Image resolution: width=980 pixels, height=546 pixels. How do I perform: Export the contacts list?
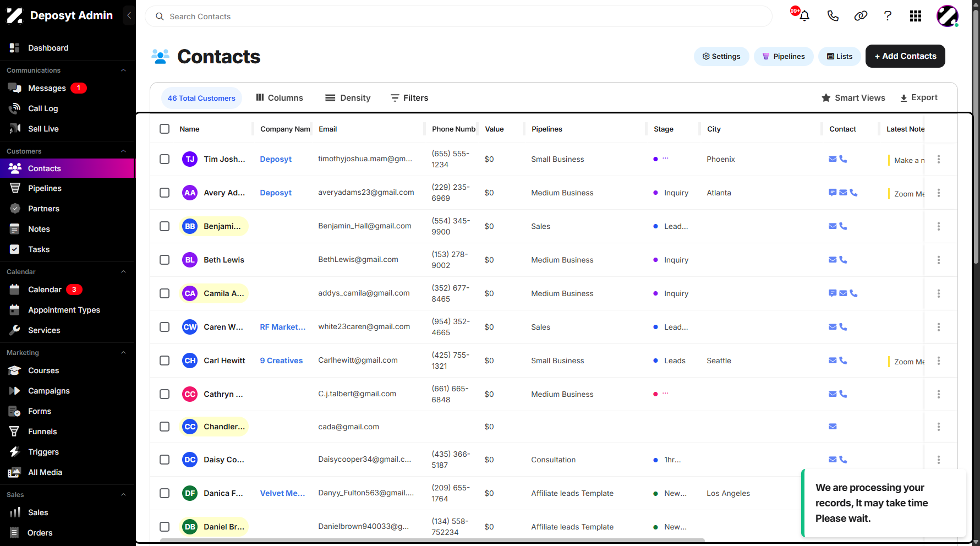coord(919,97)
